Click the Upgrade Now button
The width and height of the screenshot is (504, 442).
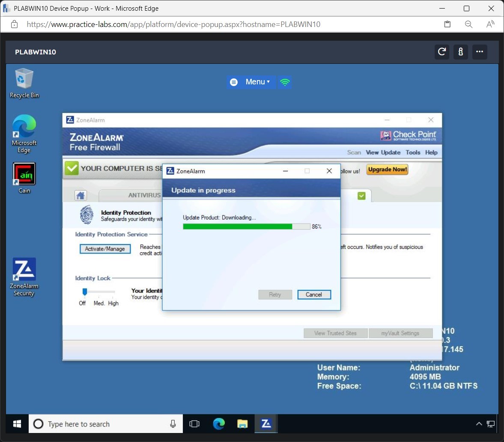pyautogui.click(x=387, y=169)
